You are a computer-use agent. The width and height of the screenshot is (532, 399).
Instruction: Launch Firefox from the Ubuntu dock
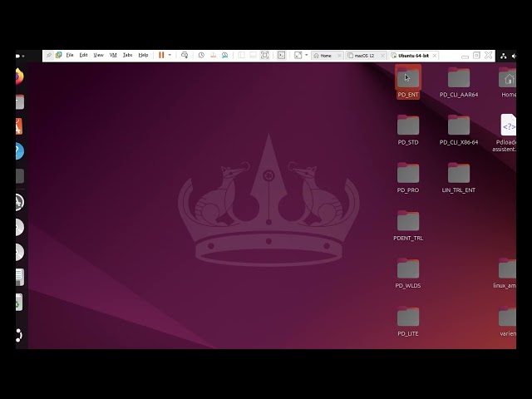click(x=20, y=76)
